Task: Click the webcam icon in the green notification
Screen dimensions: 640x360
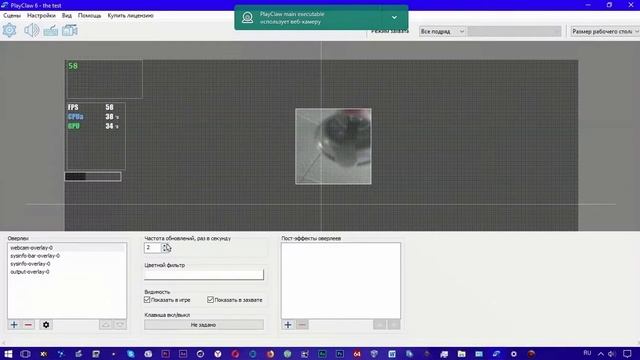Action: [x=247, y=18]
